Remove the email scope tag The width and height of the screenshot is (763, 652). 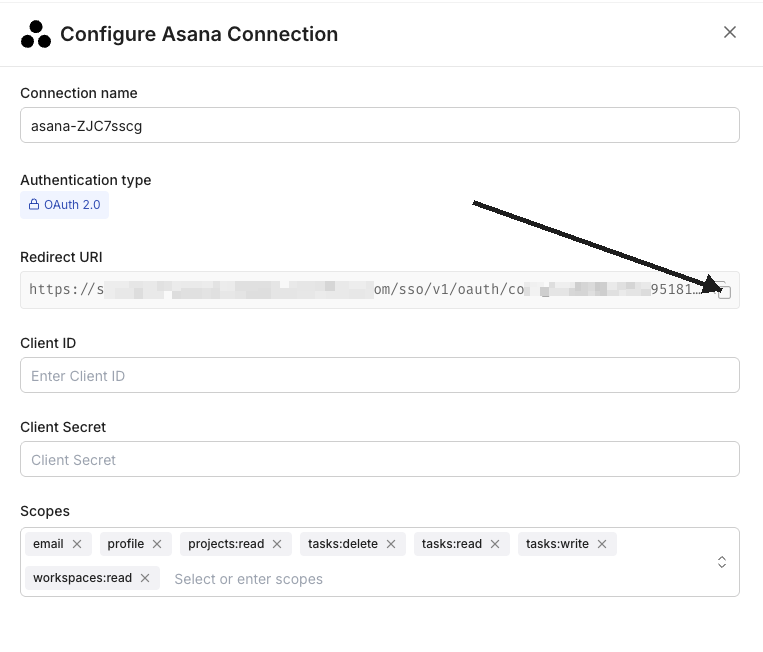[x=77, y=544]
